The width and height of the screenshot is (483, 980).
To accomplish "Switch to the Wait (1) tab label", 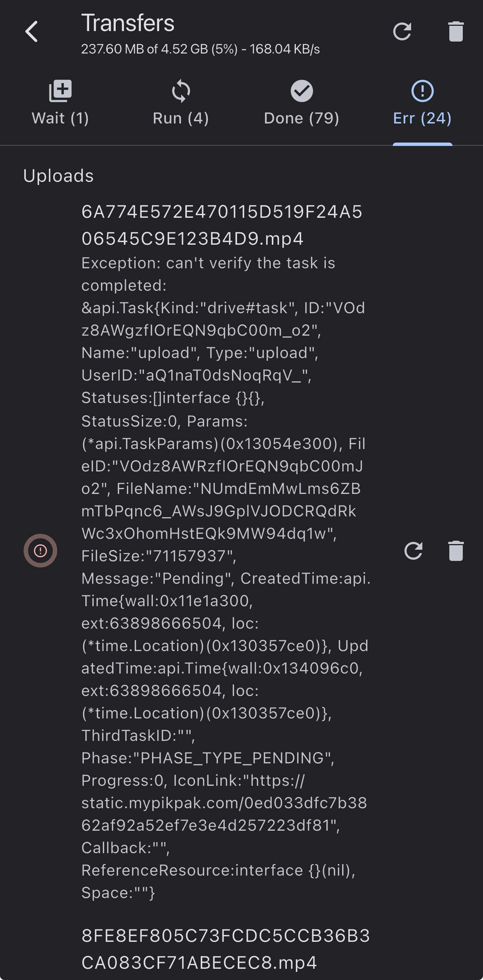I will pyautogui.click(x=60, y=118).
